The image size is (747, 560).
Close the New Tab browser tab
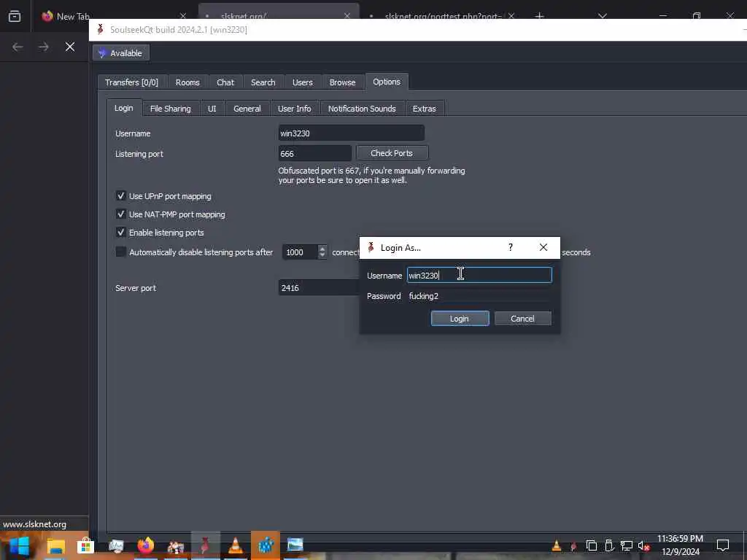click(183, 16)
